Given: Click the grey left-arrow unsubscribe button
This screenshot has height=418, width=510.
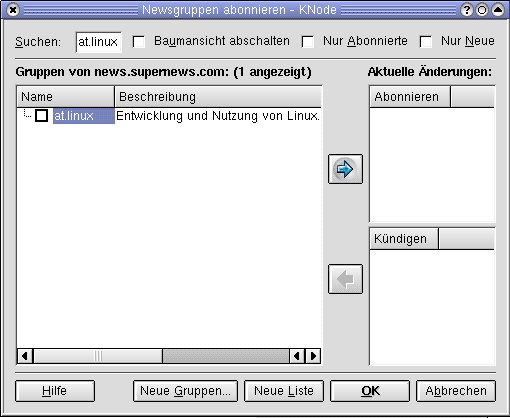Looking at the screenshot, I should coord(345,279).
